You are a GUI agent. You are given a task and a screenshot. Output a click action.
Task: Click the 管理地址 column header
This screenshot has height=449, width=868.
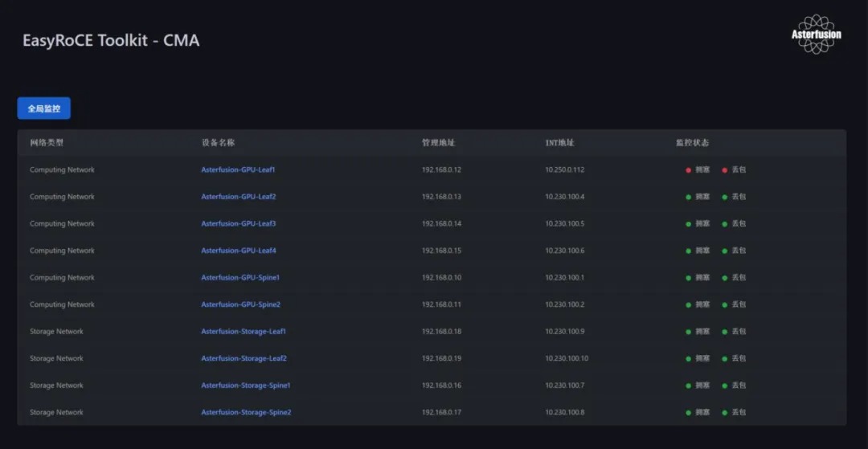438,143
